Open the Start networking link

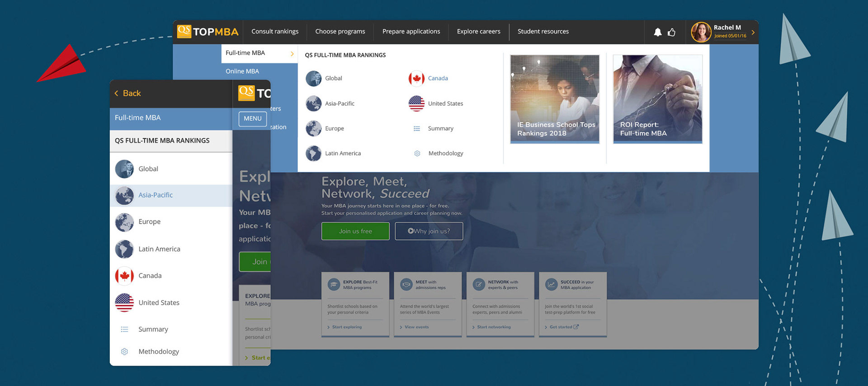(494, 327)
